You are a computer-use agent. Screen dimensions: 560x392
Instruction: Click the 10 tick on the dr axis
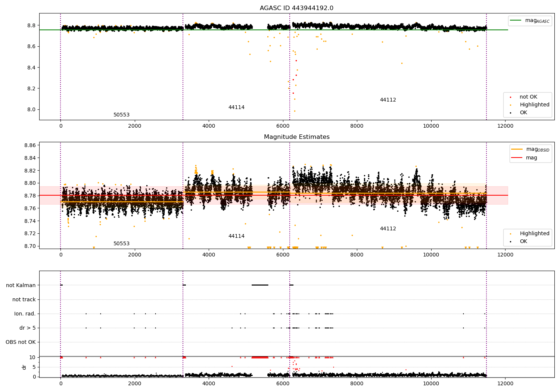click(x=33, y=357)
